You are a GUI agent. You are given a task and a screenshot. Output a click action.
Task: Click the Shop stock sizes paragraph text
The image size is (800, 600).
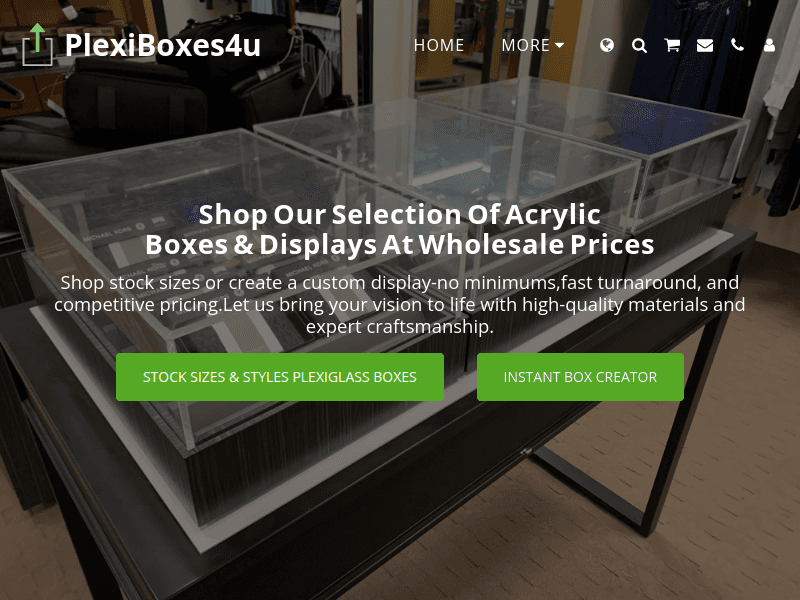[399, 305]
